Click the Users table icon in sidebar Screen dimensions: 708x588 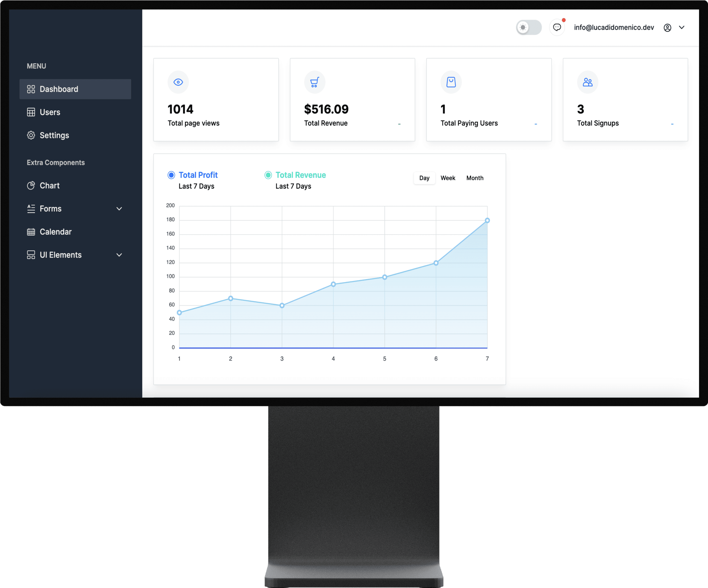click(31, 112)
